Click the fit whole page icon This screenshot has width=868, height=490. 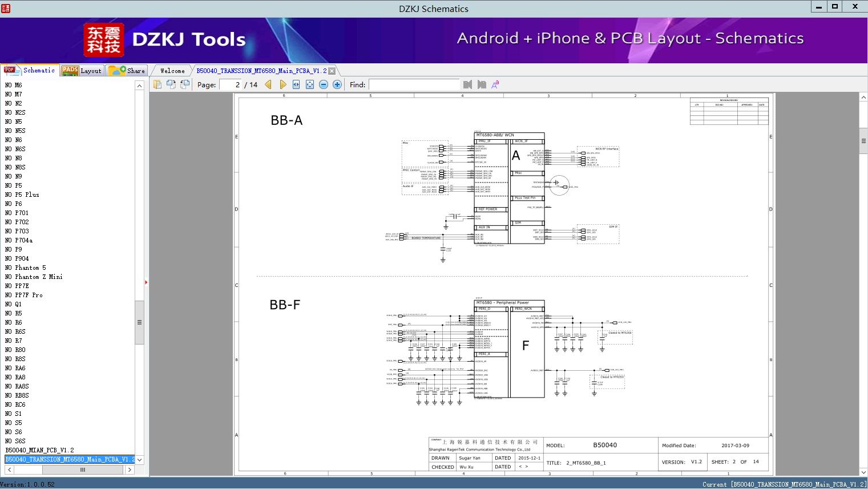click(310, 84)
